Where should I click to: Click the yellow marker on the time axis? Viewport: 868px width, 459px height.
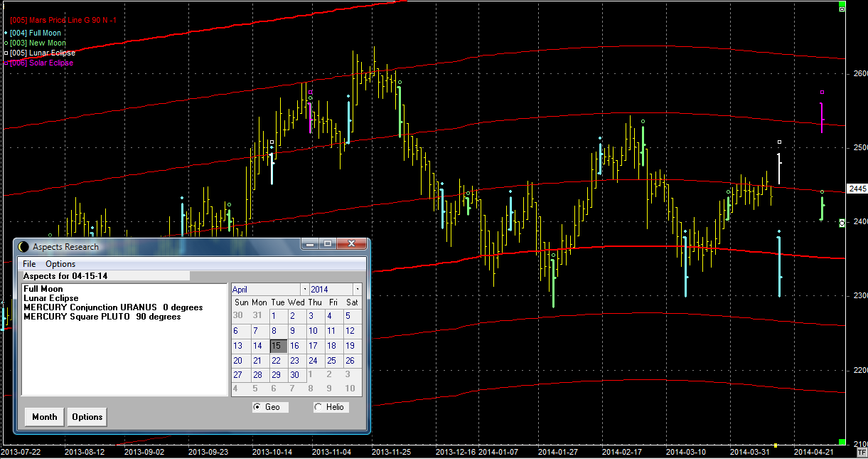(x=776, y=445)
